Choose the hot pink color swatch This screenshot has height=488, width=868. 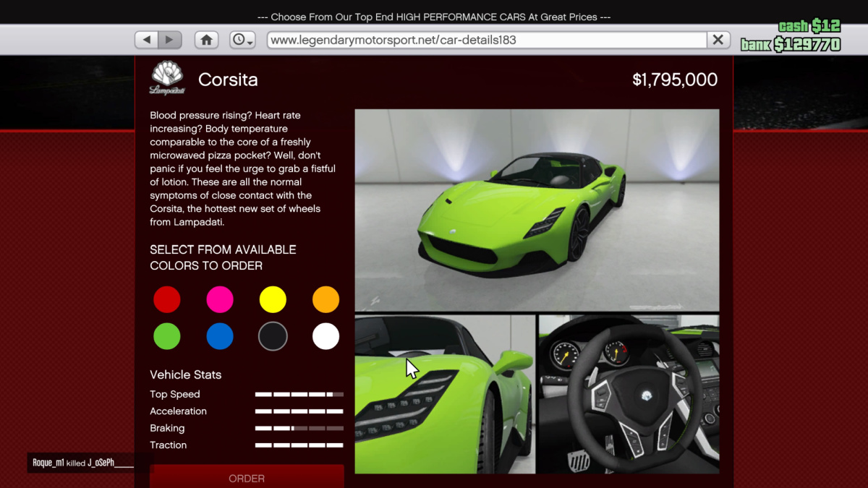click(220, 299)
